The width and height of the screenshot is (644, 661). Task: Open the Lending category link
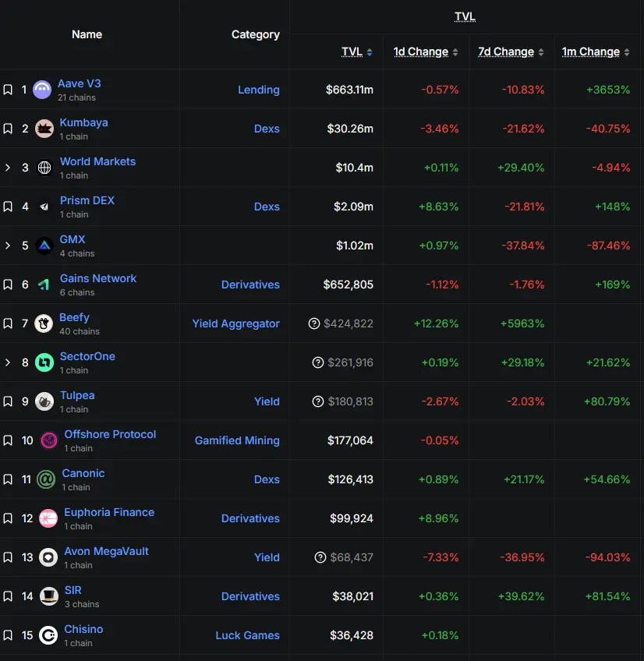[x=259, y=90]
